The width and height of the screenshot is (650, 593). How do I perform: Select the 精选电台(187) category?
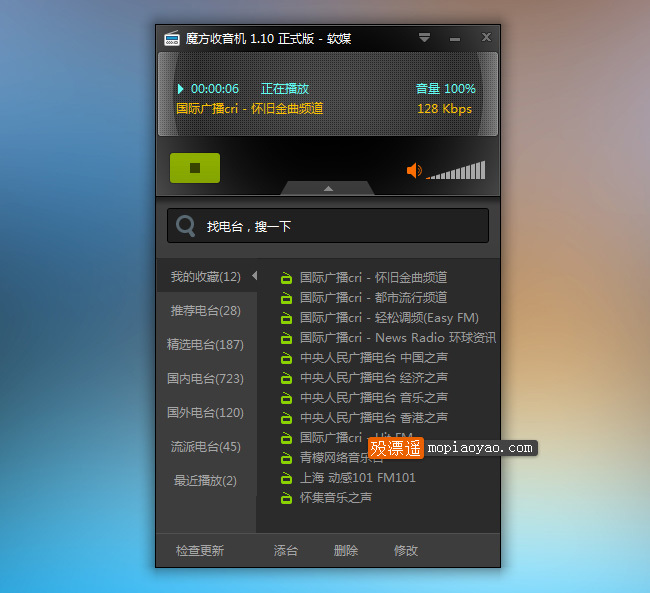click(x=206, y=345)
